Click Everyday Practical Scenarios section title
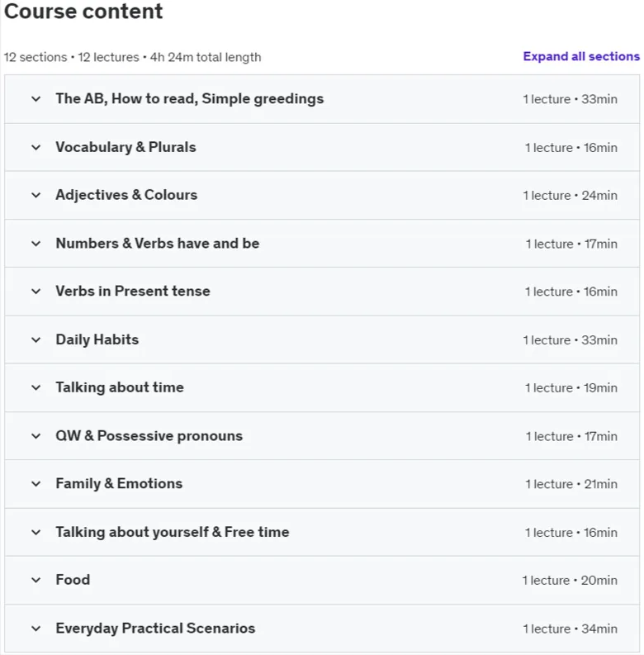This screenshot has width=644, height=655. point(155,629)
